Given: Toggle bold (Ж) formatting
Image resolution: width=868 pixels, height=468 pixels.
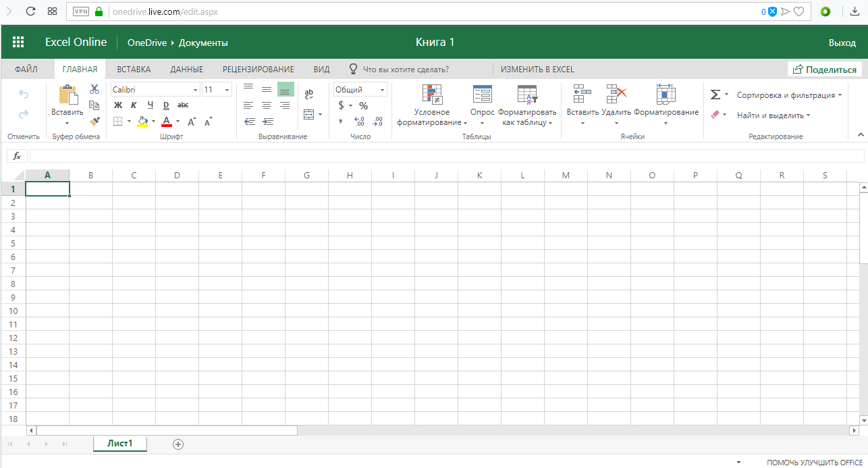Looking at the screenshot, I should click(118, 105).
